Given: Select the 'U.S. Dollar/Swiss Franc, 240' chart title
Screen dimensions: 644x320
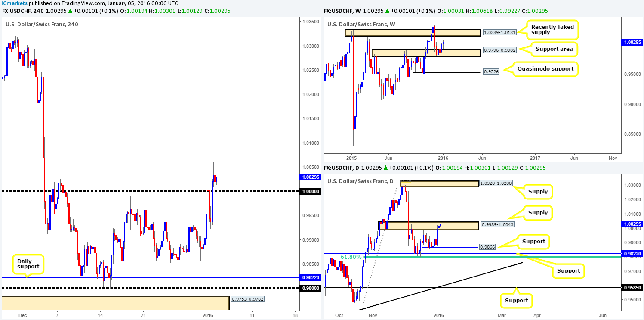Looking at the screenshot, I should (x=42, y=24).
